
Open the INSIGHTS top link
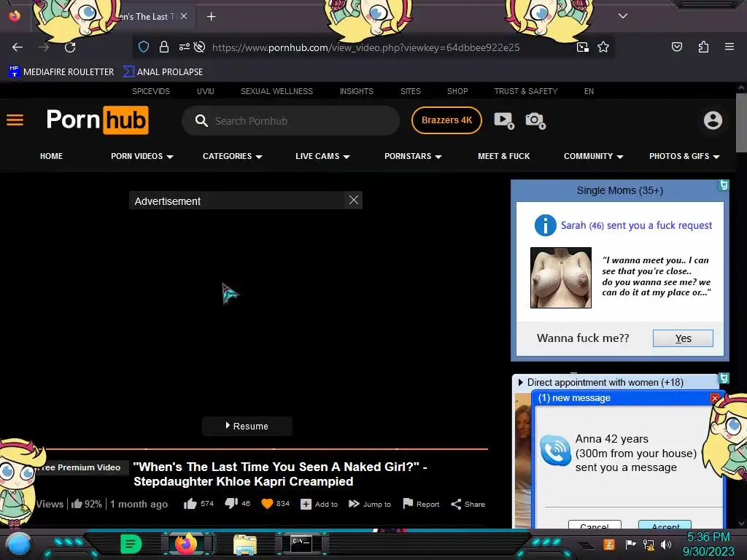coord(356,91)
